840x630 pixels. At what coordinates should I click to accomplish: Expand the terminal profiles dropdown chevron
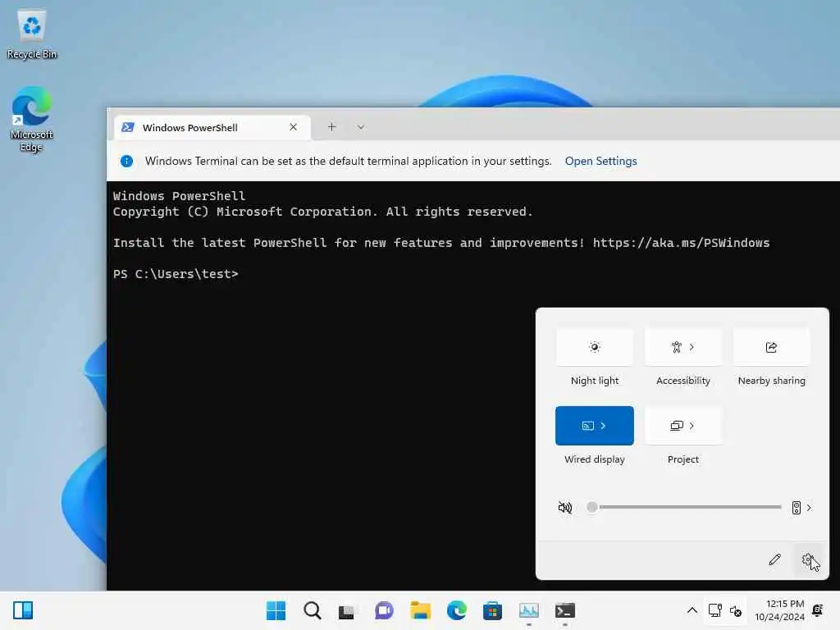coord(361,127)
